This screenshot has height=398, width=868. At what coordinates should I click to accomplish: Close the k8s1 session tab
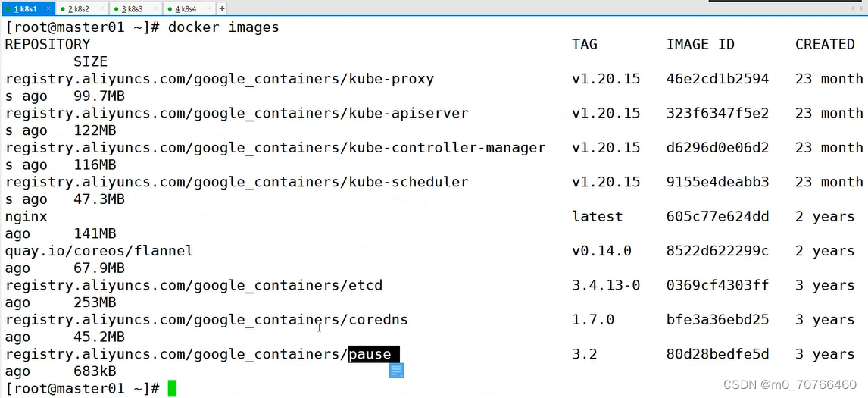(48, 9)
